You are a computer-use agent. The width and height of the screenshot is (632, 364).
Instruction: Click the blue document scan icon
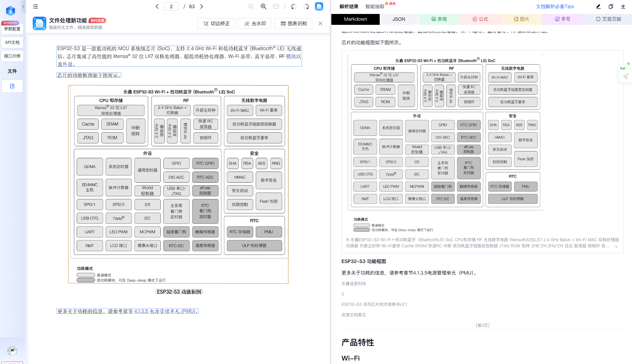(319, 6)
